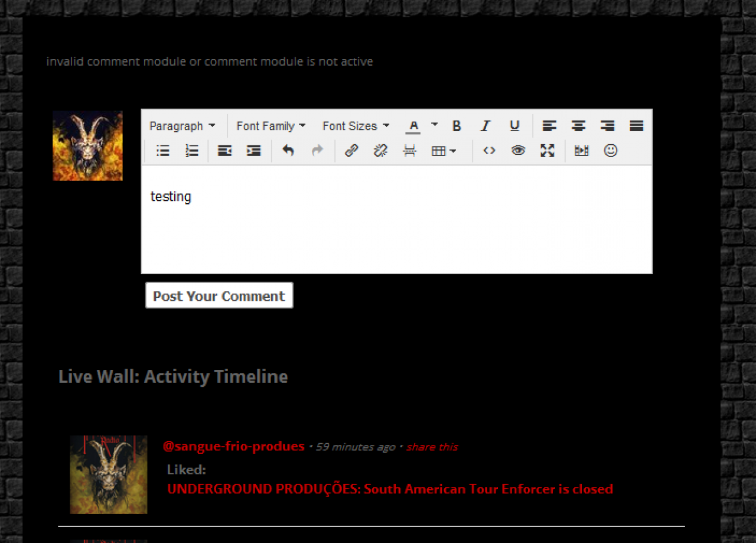Click the Post Your Comment button
Image resolution: width=756 pixels, height=543 pixels.
[x=219, y=295]
